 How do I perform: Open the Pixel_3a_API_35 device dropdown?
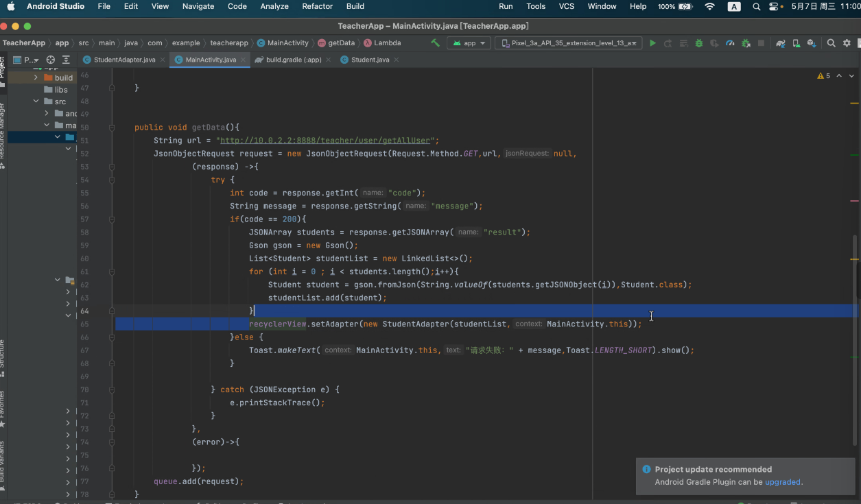pos(569,43)
